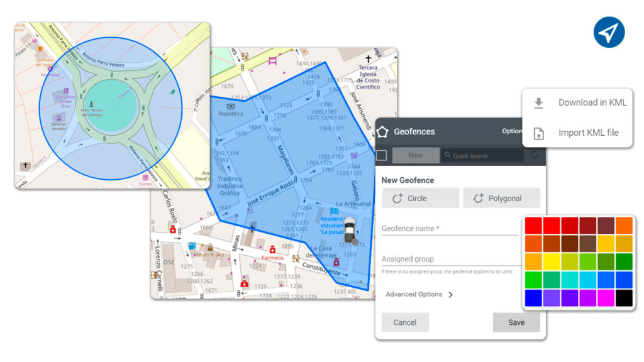Click the Download in KML arrow icon
Image resolution: width=644 pixels, height=362 pixels.
538,103
